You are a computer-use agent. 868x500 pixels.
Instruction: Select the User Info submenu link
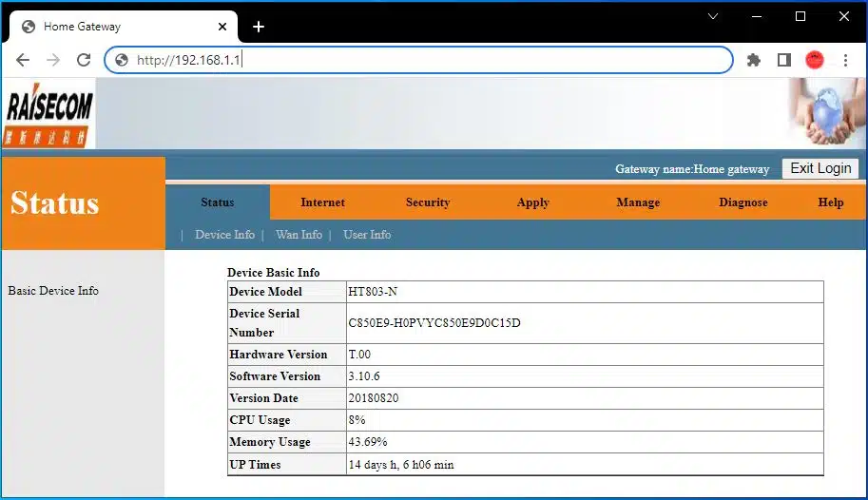click(367, 235)
